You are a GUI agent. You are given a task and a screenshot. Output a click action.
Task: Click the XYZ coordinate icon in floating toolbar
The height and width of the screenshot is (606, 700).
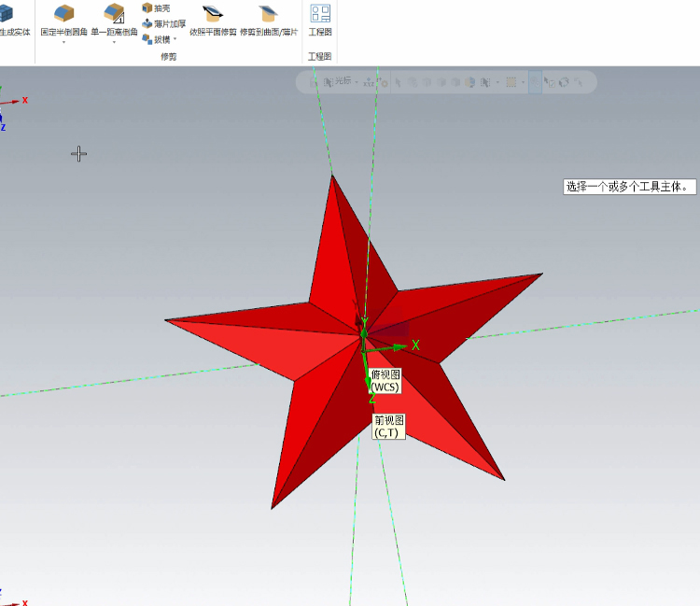370,82
